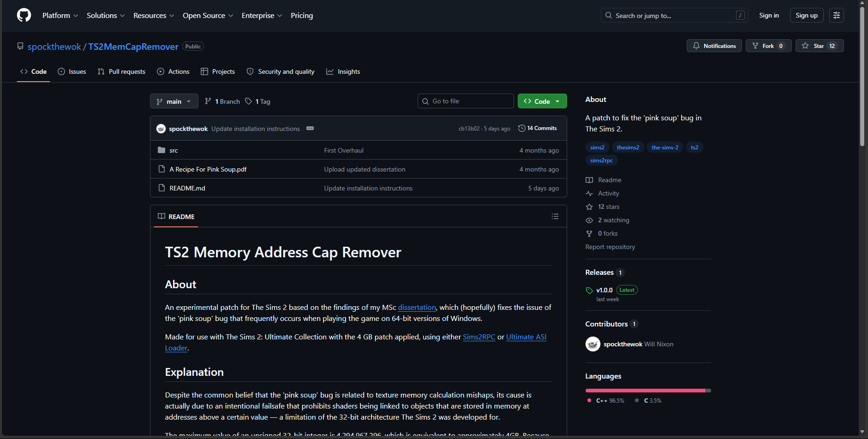Open the main branch selector dropdown
The height and width of the screenshot is (439, 868).
pos(174,101)
